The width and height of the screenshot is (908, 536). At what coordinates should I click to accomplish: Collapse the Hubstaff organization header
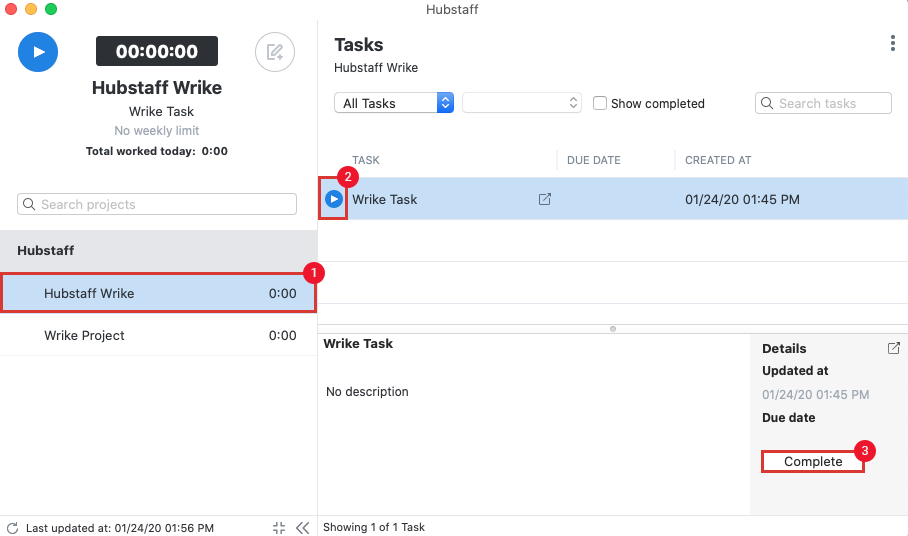pos(159,251)
